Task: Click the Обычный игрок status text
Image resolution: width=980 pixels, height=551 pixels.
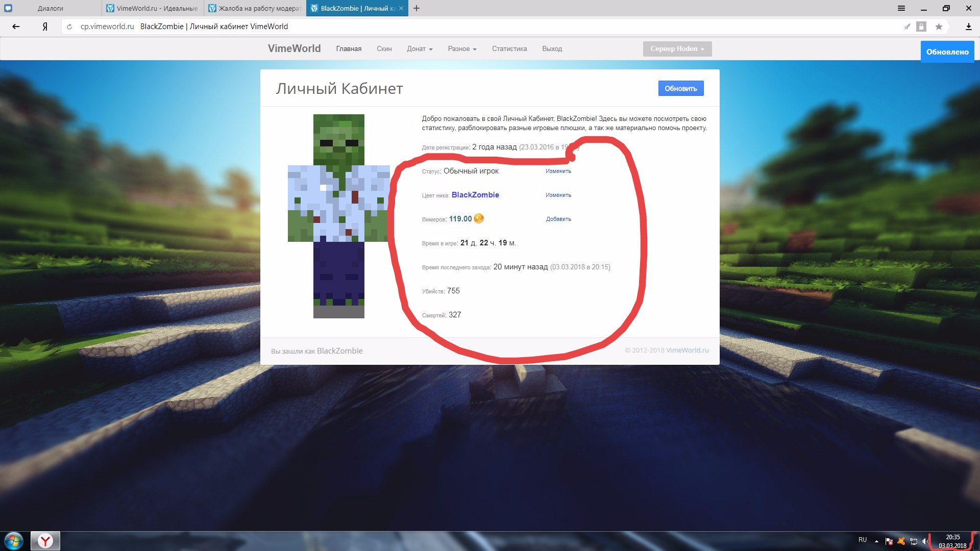Action: click(x=471, y=171)
